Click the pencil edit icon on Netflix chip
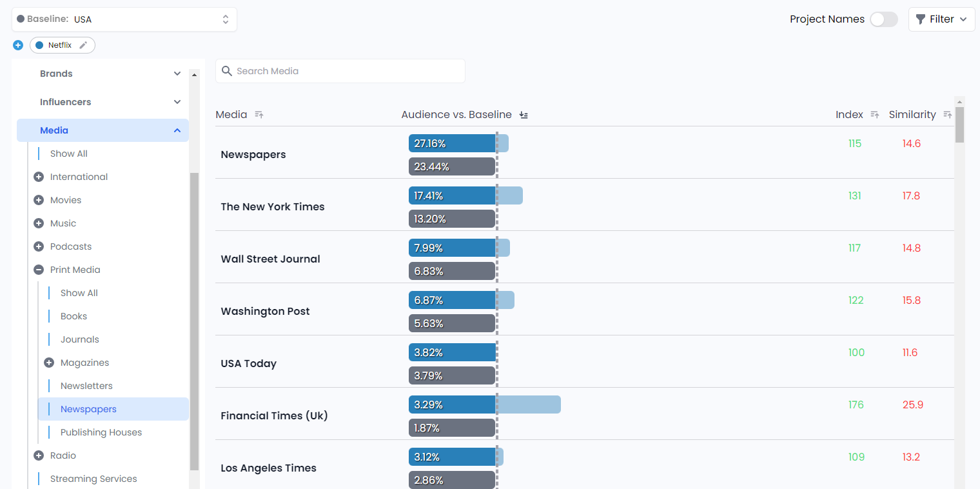 [x=83, y=45]
